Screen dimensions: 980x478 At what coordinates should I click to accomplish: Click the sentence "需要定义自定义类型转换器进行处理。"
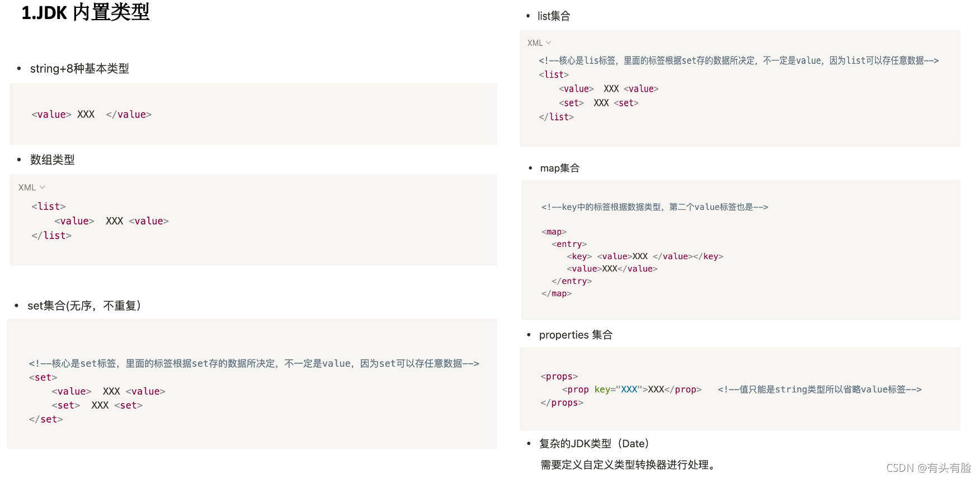(628, 465)
